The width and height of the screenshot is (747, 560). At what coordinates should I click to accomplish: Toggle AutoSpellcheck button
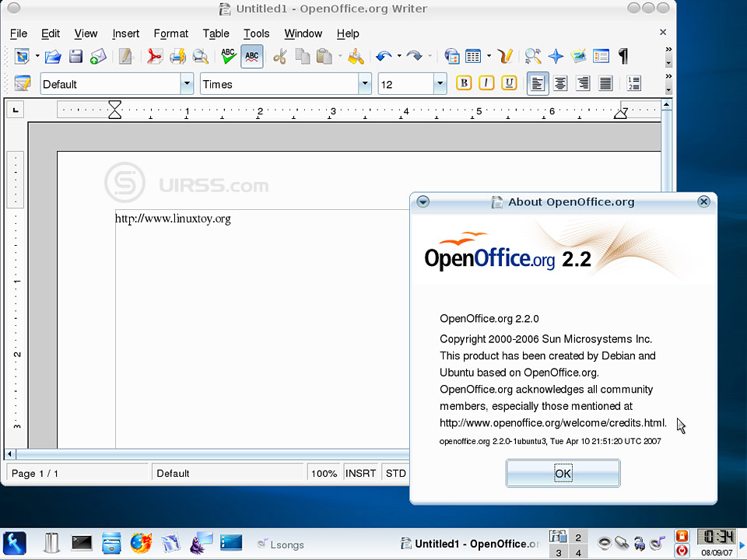252,56
